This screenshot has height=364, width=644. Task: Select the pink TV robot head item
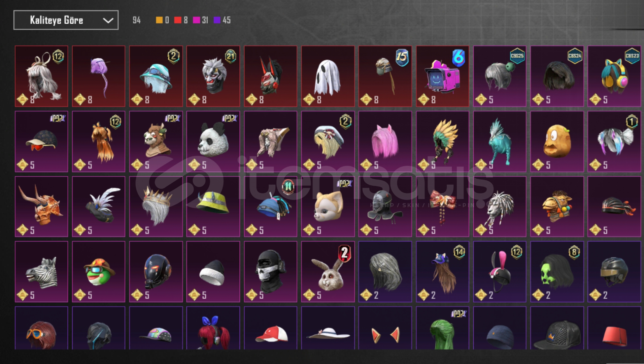point(442,76)
